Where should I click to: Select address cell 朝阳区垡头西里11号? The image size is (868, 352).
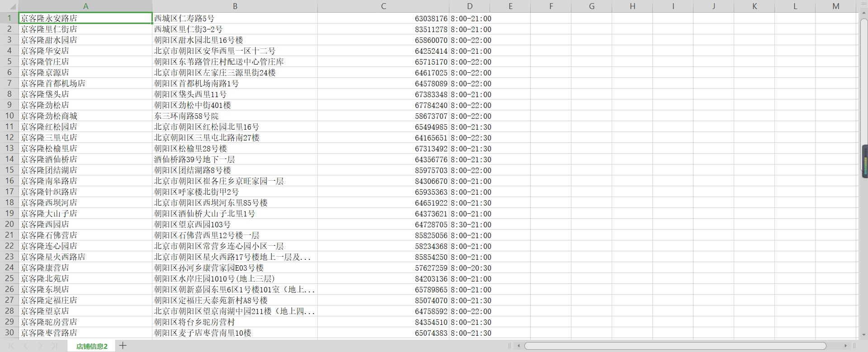(x=235, y=94)
